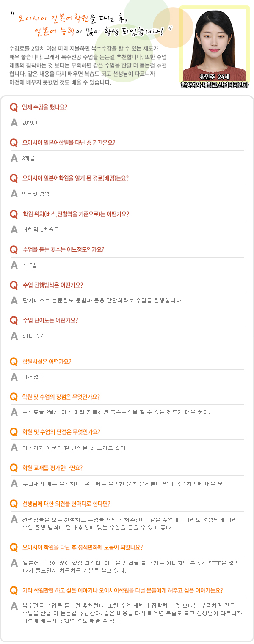254x644 pixels.
Task: Click the question '수업을 듣는 횟수는 어느정도인가요?'
Action: (x=63, y=249)
